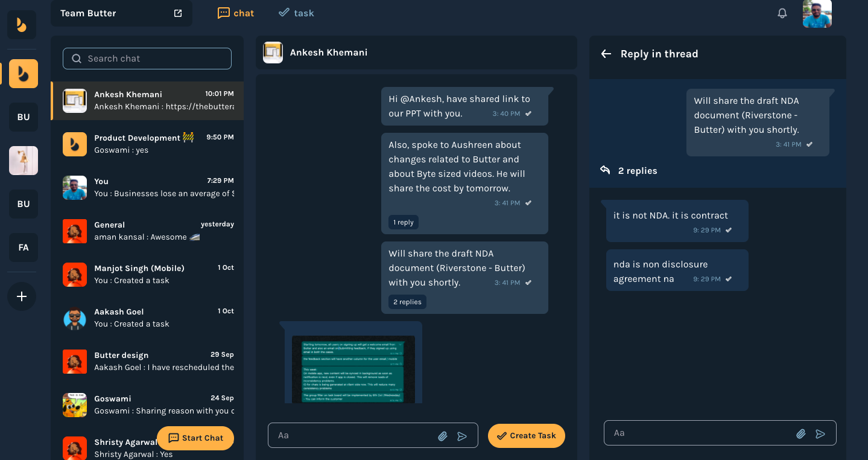Open Team Butter external link icon
The height and width of the screenshot is (460, 868).
coord(178,13)
